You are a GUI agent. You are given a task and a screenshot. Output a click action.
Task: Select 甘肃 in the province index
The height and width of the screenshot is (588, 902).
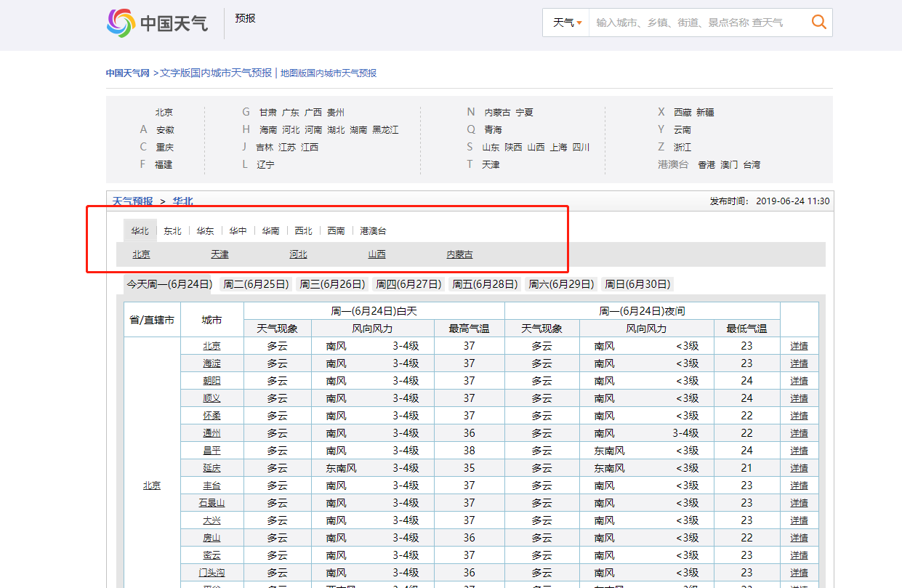268,113
